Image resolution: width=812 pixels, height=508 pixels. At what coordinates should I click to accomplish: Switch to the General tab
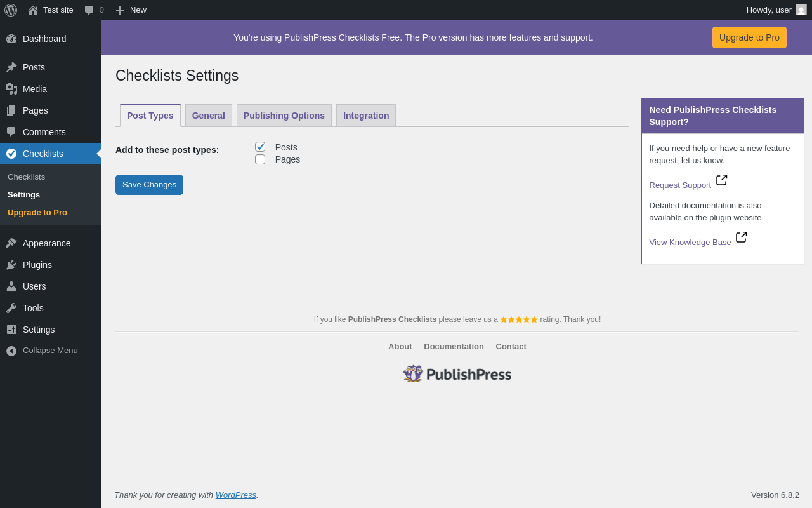209,116
